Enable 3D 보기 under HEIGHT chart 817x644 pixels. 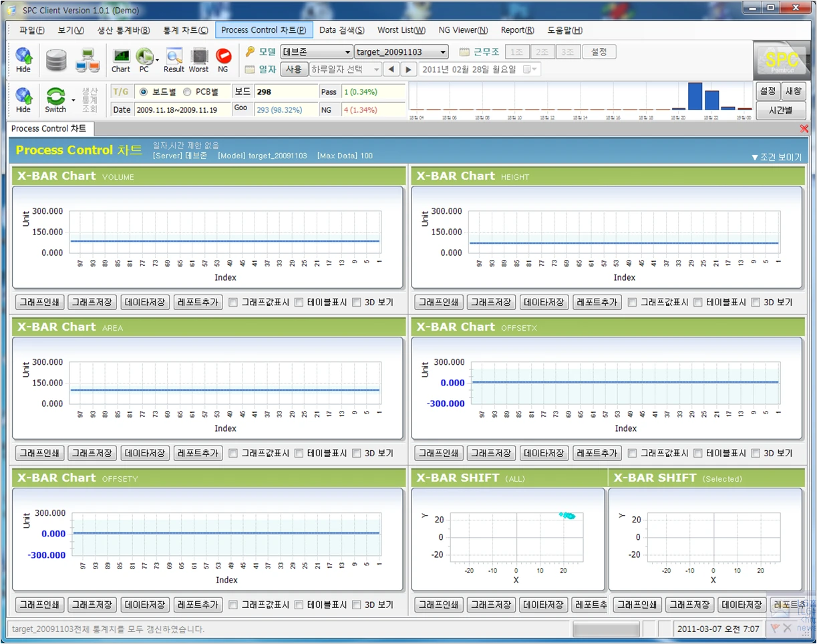click(x=756, y=303)
